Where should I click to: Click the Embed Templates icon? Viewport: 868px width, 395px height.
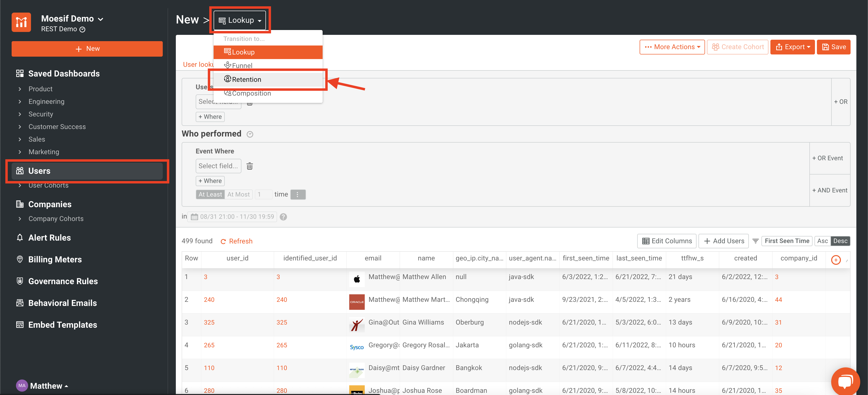(20, 324)
